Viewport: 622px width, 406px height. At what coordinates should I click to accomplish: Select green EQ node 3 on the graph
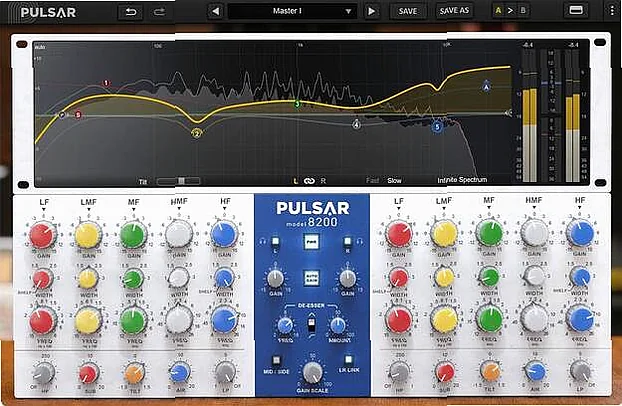click(298, 104)
